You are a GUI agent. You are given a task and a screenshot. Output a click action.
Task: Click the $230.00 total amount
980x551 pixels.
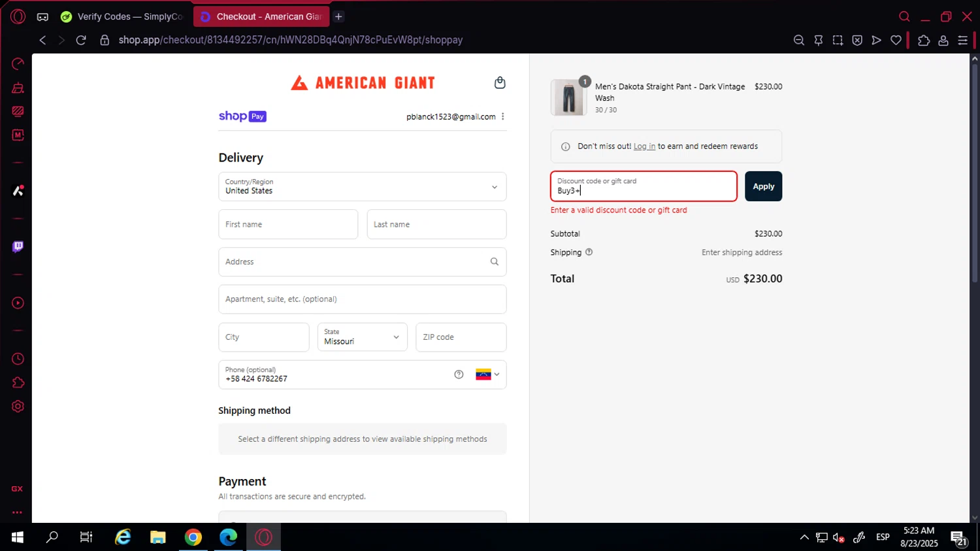(x=762, y=278)
